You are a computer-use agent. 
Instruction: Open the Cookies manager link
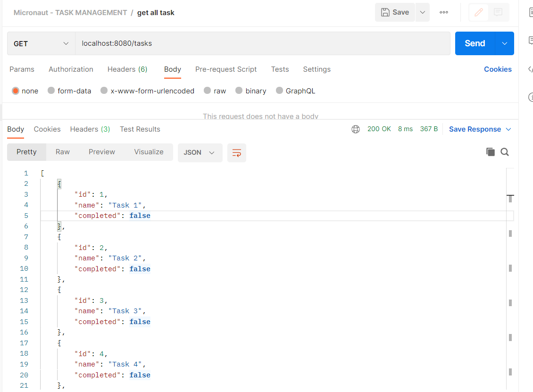498,69
